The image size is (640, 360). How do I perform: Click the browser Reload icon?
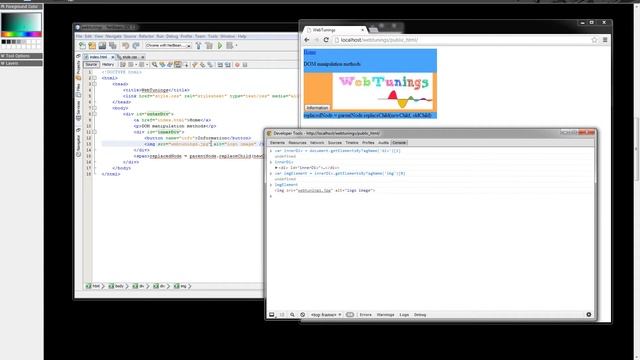(x=326, y=40)
